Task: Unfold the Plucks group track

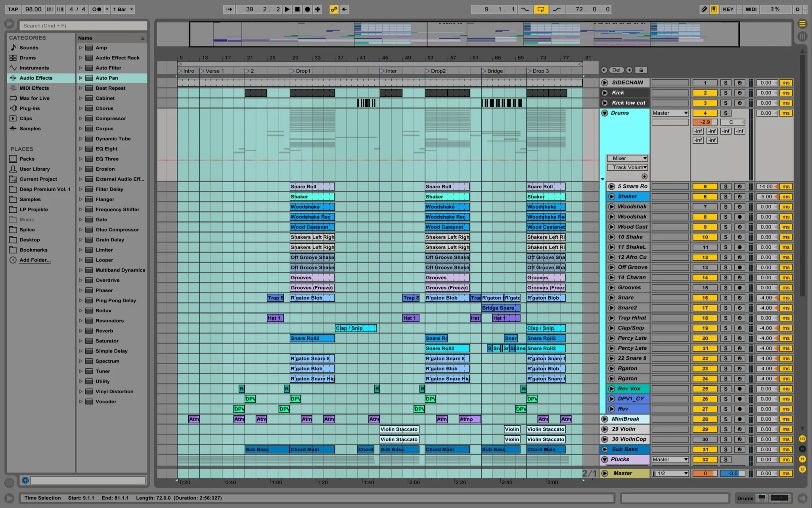Action: 605,460
